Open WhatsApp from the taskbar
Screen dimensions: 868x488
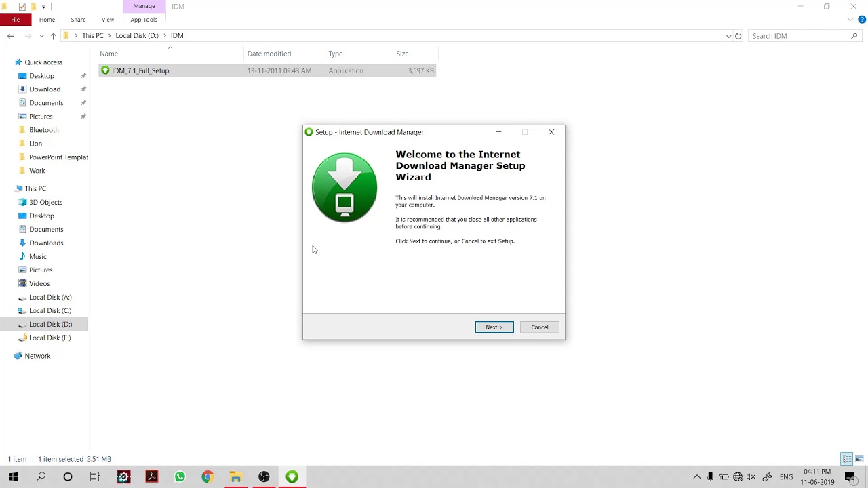coord(180,477)
